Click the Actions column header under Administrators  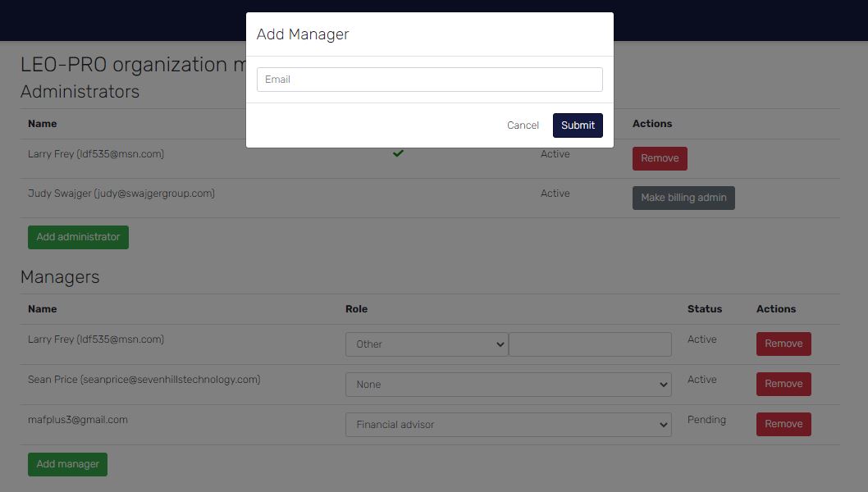click(x=652, y=123)
